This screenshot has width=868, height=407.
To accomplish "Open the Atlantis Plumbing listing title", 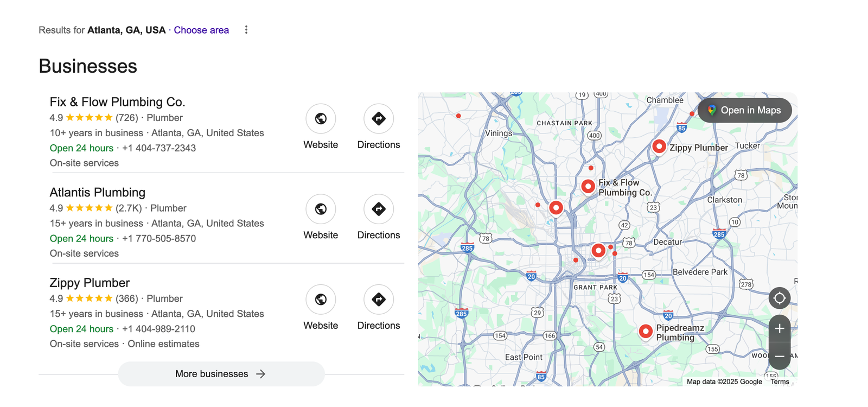I will point(98,193).
